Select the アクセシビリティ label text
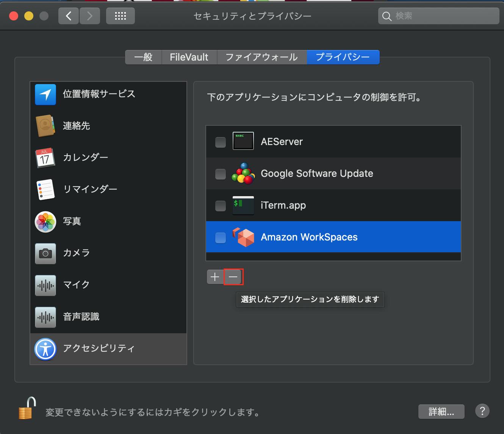The image size is (504, 434). click(99, 348)
